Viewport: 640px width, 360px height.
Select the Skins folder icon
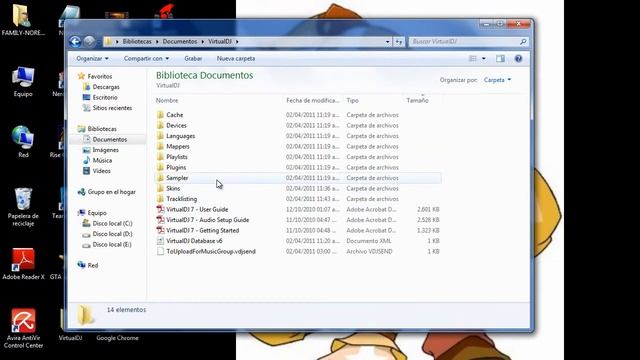[x=160, y=189]
